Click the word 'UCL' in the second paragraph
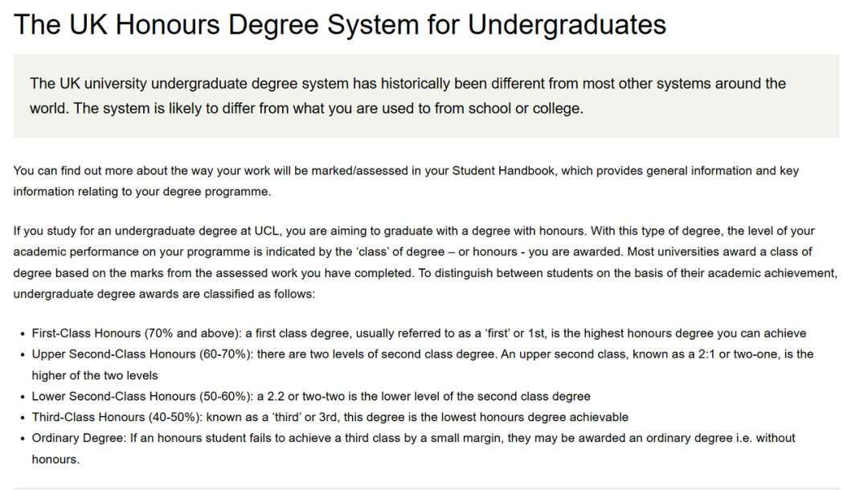This screenshot has width=868, height=490. click(x=271, y=231)
